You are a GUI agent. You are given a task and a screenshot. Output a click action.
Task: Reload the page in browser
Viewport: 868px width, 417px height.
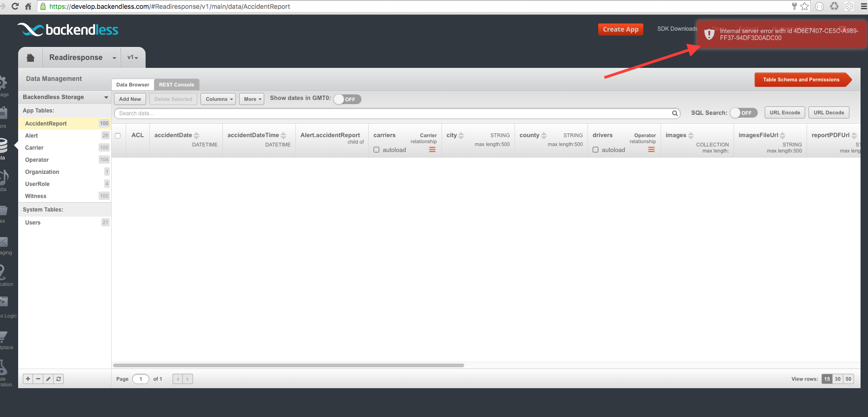(x=15, y=7)
